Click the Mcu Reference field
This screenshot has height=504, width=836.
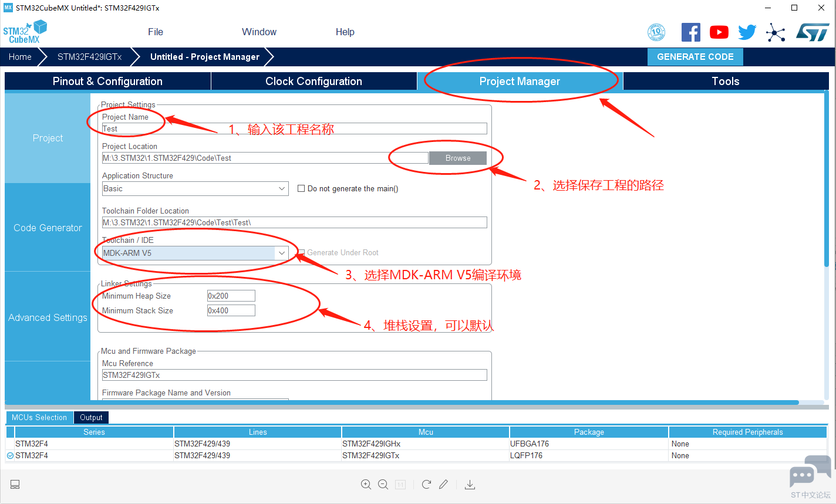pos(295,376)
